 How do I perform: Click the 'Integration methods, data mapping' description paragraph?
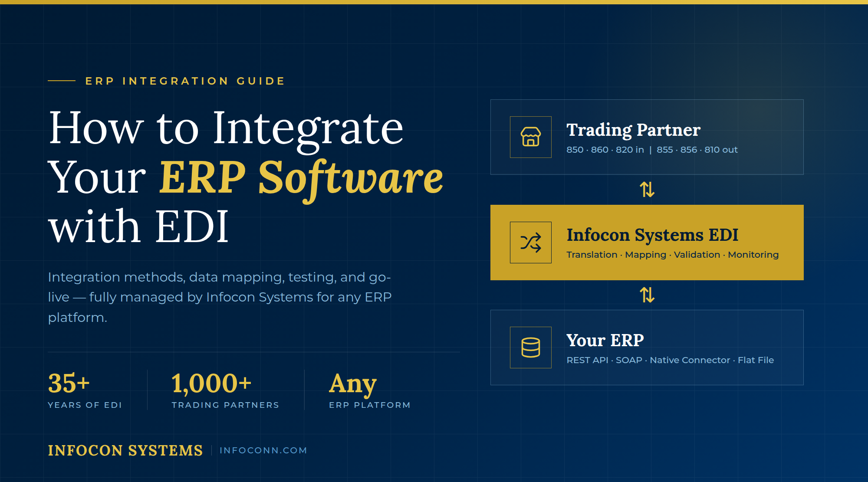click(220, 297)
